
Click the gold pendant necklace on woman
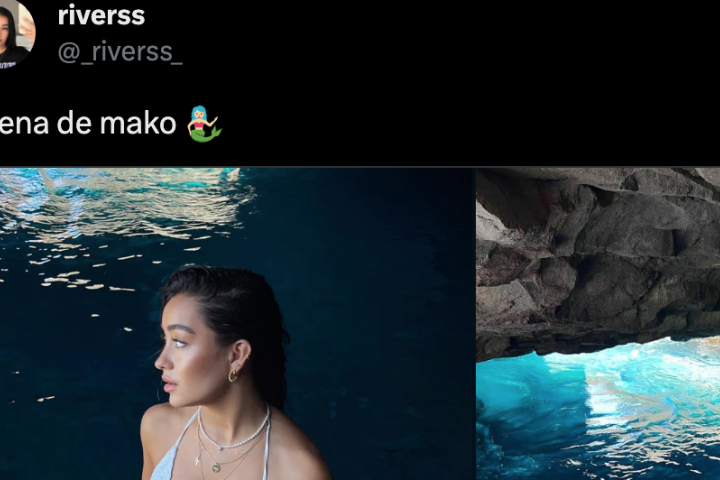point(215,468)
